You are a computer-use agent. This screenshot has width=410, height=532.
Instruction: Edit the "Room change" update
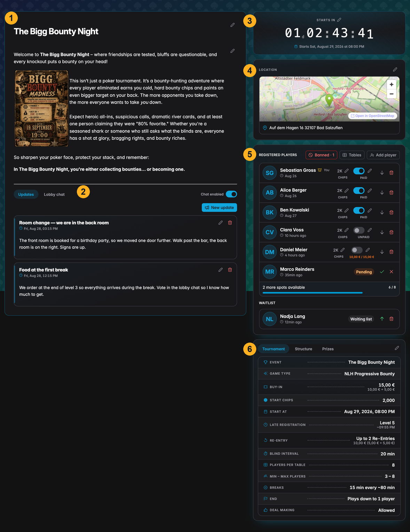tap(220, 223)
